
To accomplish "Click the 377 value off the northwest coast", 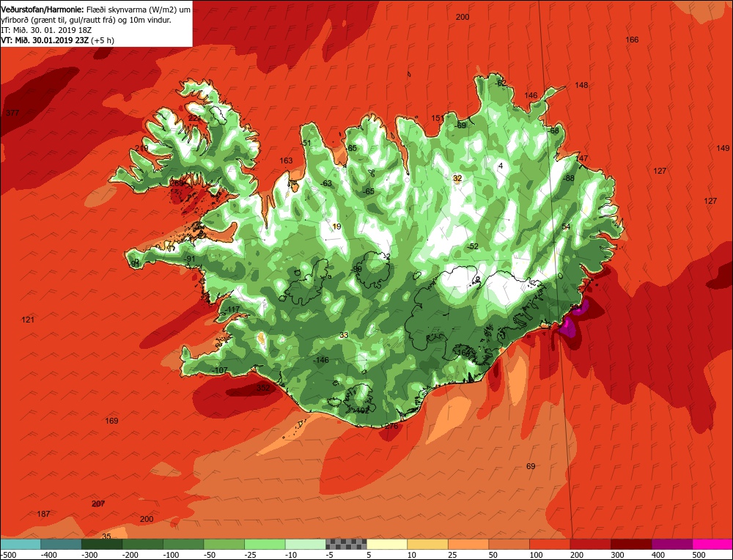I will tap(12, 113).
